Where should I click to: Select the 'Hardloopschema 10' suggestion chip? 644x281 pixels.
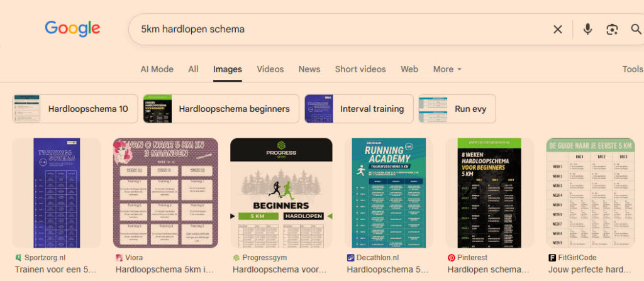[x=75, y=109]
